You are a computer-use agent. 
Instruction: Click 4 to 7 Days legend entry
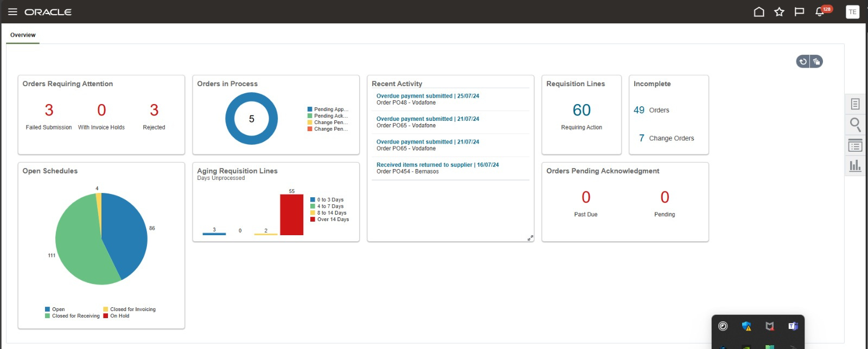click(x=327, y=206)
